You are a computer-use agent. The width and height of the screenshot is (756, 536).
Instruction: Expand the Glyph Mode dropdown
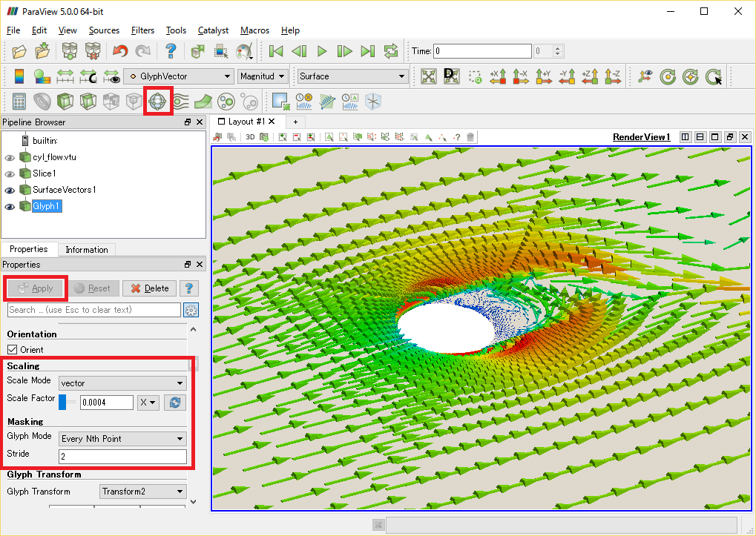click(122, 439)
